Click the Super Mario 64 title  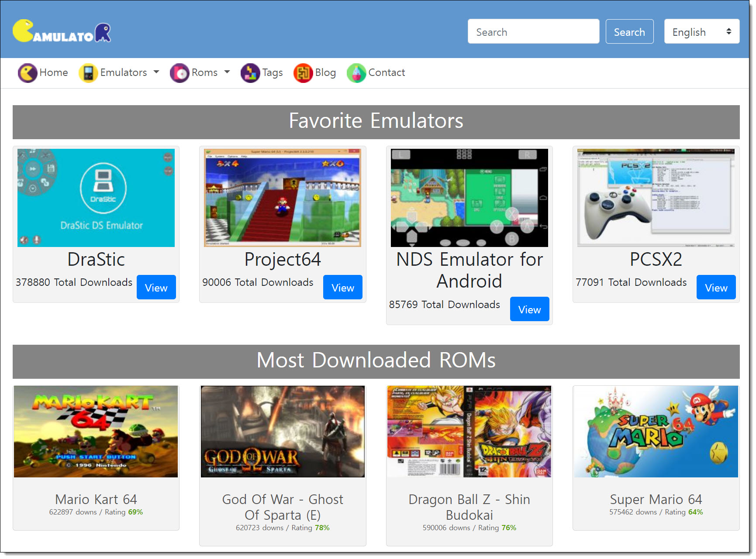[x=656, y=499]
